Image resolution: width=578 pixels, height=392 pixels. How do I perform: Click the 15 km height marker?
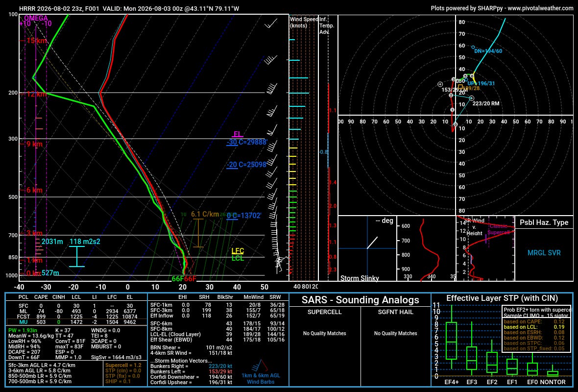[36, 41]
